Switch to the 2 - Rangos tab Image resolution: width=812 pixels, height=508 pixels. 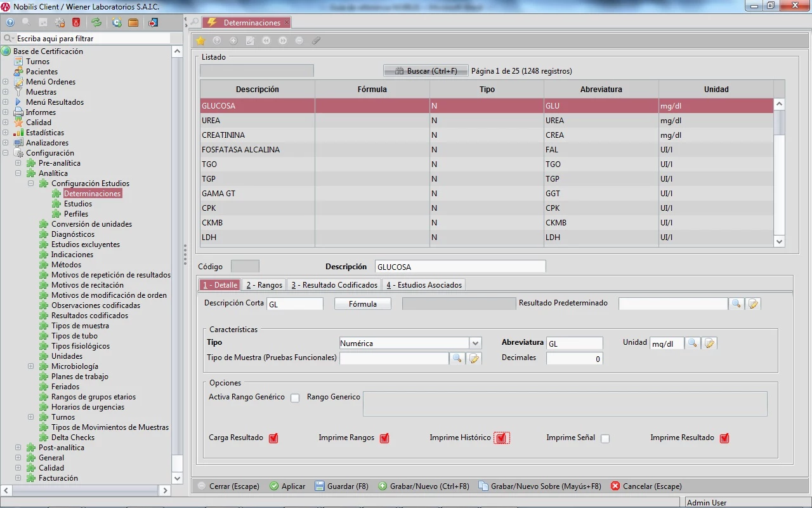264,285
